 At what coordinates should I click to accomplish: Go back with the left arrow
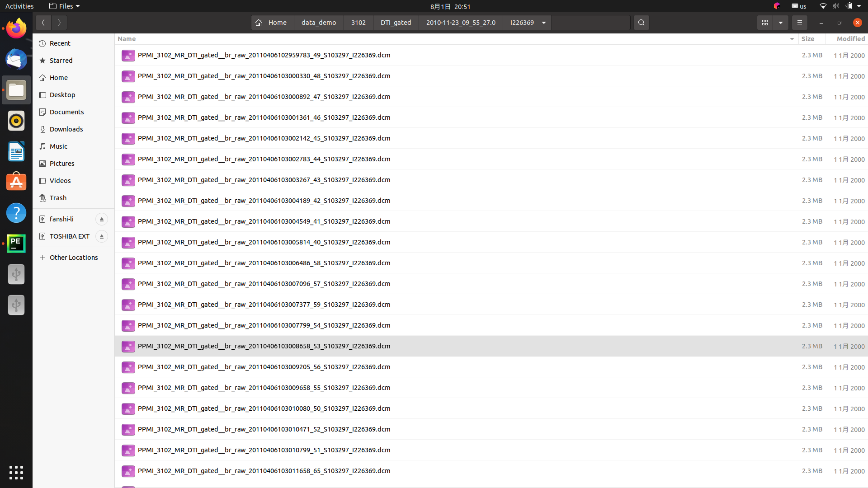pos(43,23)
